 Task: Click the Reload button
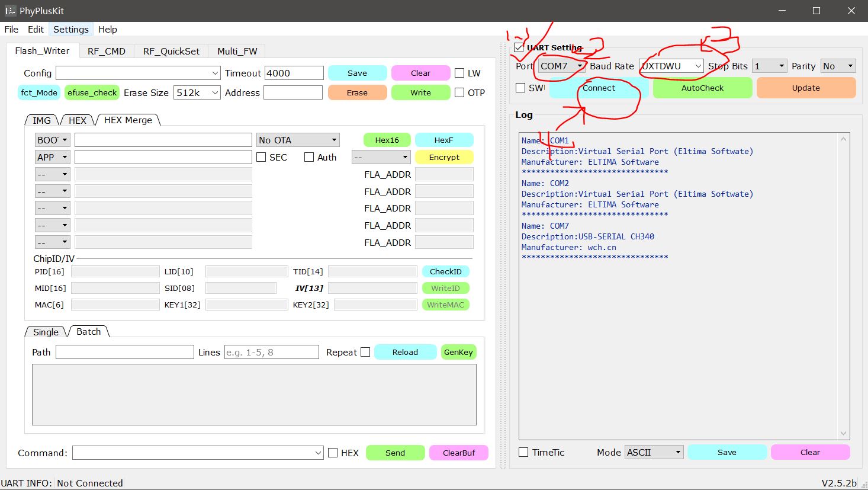click(405, 352)
